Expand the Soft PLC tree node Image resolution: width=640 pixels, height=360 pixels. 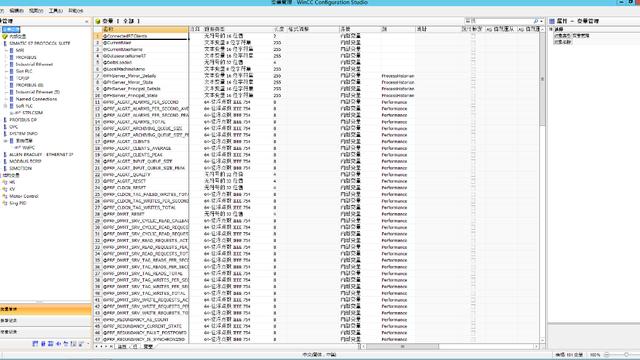[5, 106]
